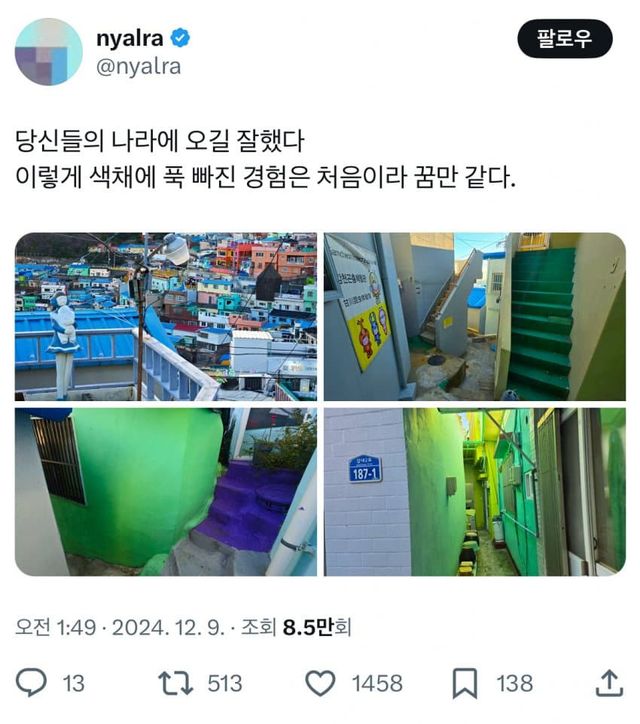
Task: Click the retweet arrows icon
Action: [x=175, y=683]
